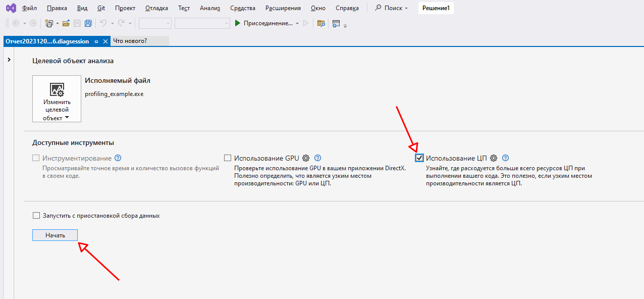644x299 pixels.
Task: Open the Расширения menu
Action: tap(283, 8)
